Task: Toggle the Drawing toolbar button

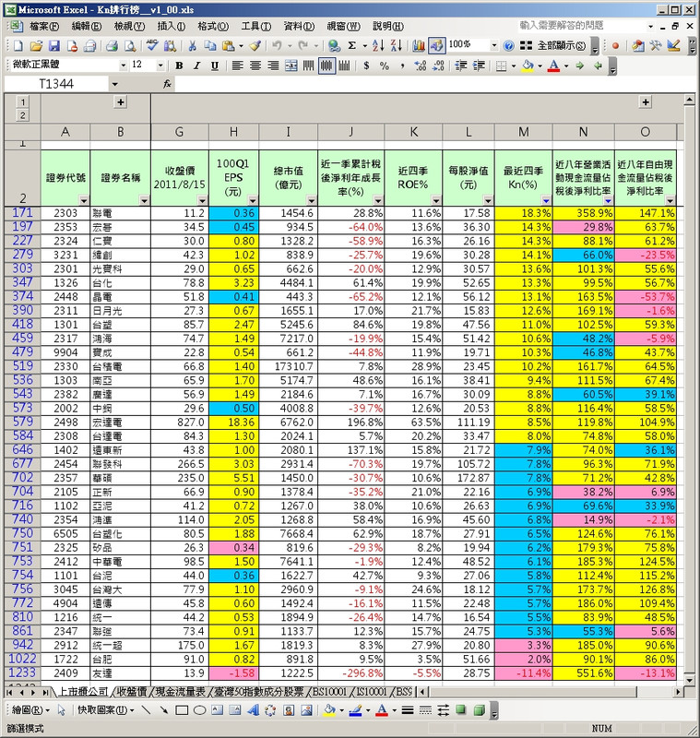Action: coord(436,45)
